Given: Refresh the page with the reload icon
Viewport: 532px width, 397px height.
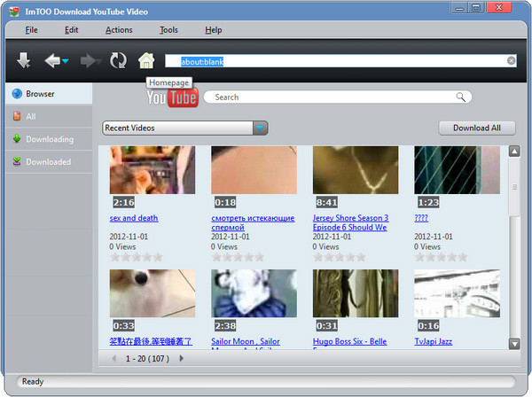Looking at the screenshot, I should [118, 60].
